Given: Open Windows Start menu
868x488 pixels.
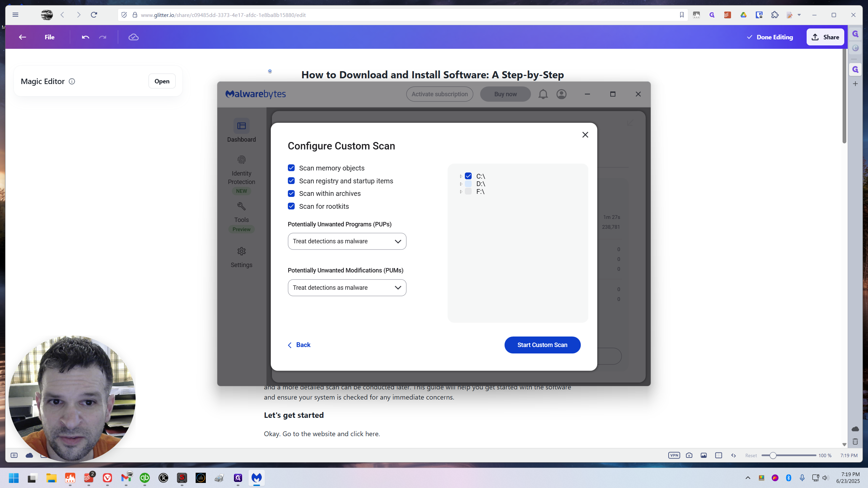Looking at the screenshot, I should tap(14, 478).
